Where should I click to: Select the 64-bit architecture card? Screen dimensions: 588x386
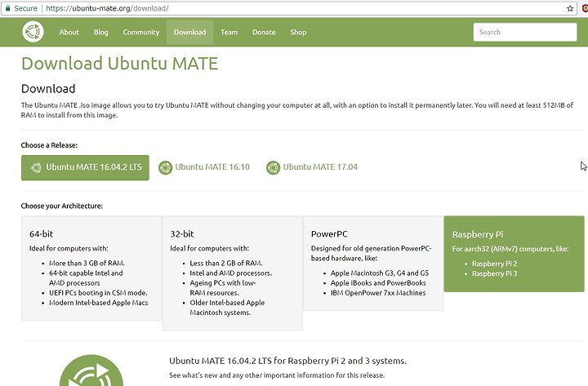pos(91,268)
